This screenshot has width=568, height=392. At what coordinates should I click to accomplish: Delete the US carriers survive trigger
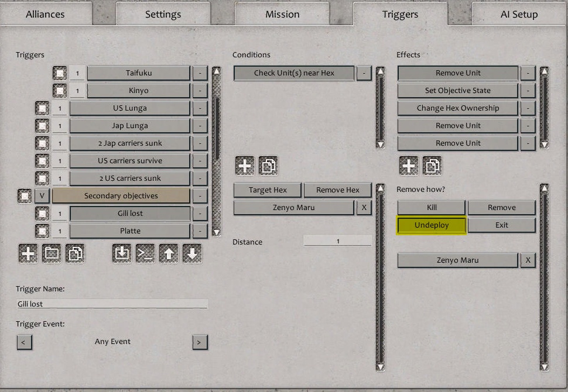(200, 161)
